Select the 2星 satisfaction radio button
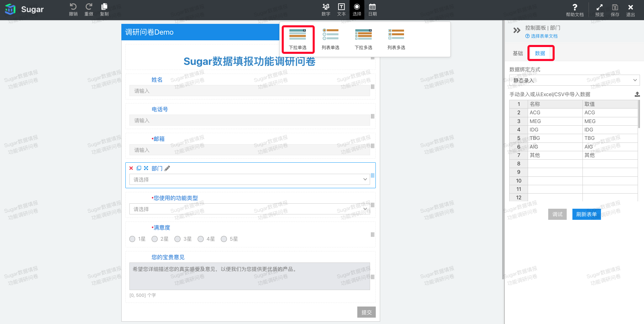Screen dimensions: 644x324 155,239
